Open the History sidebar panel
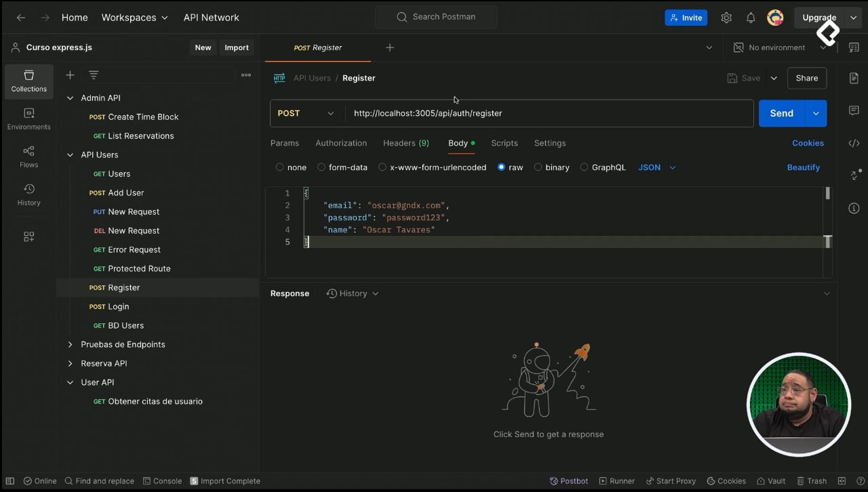 [28, 195]
